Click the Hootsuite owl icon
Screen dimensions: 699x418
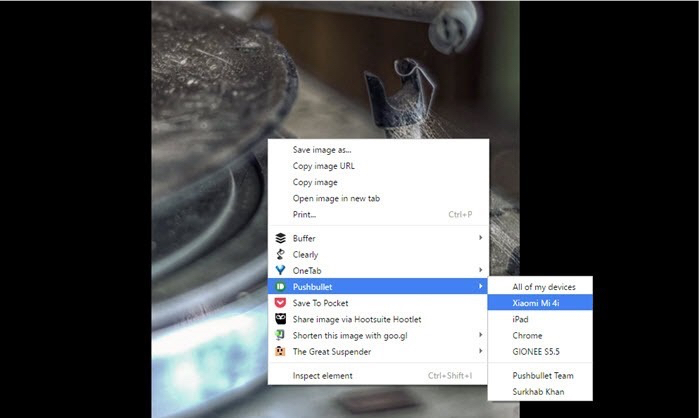[280, 319]
